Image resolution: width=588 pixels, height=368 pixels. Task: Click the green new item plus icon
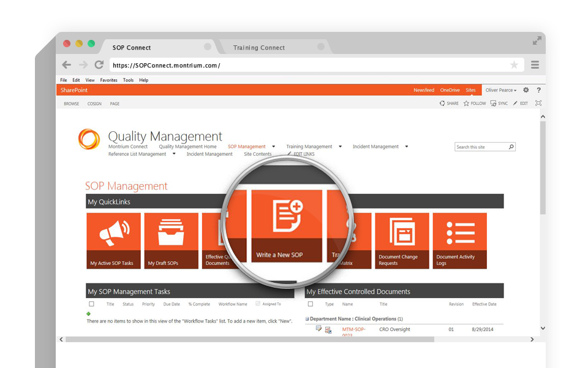(88, 313)
